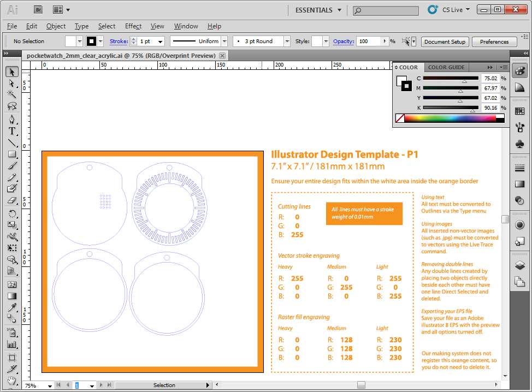
Task: Select the Eraser tool
Action: (12, 200)
